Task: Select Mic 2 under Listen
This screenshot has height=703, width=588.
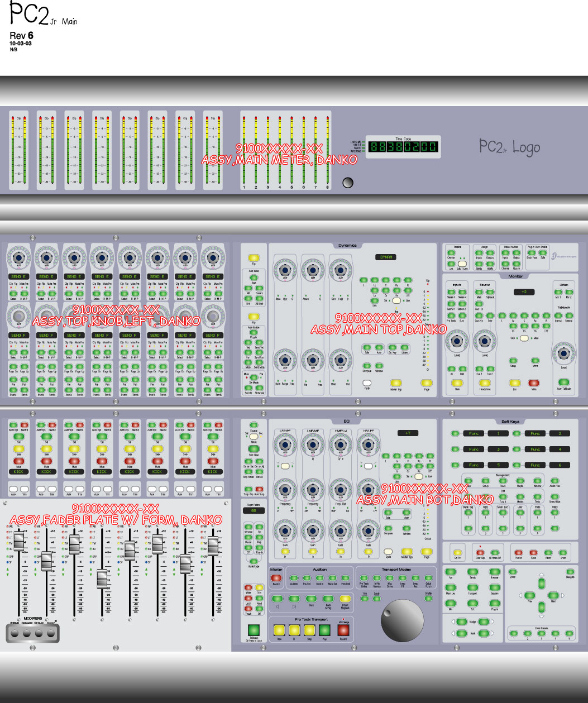Action: point(569,292)
